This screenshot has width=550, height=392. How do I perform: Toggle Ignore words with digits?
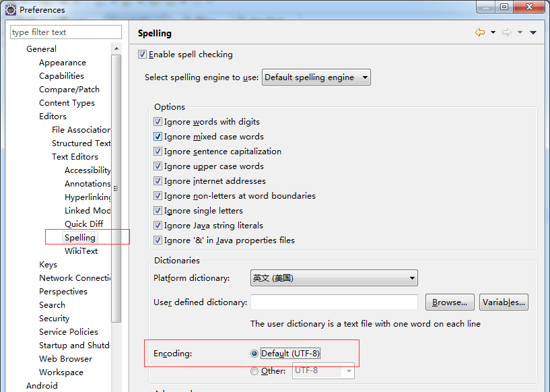tap(158, 122)
